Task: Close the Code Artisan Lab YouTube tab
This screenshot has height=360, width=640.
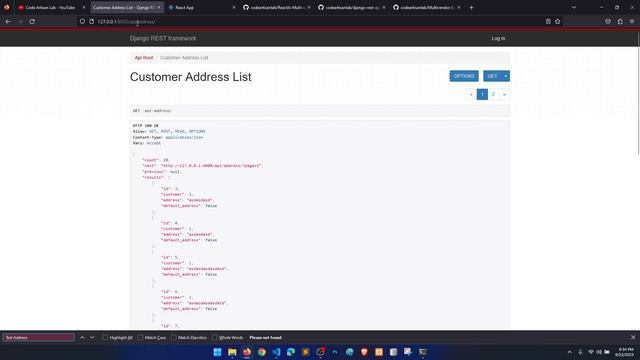Action: click(84, 7)
